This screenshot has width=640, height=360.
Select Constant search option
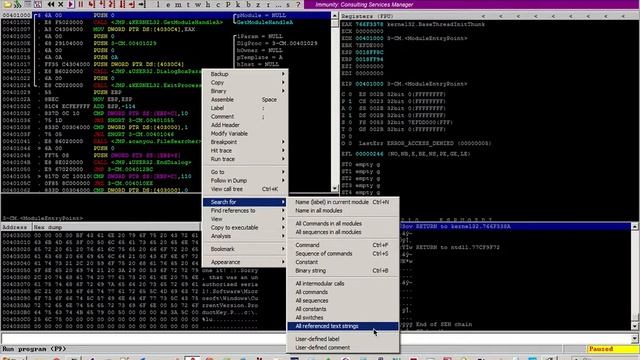coord(343,262)
